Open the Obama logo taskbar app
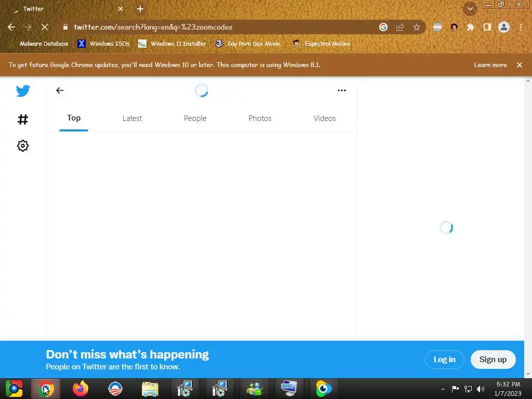This screenshot has width=532, height=399. tap(115, 389)
